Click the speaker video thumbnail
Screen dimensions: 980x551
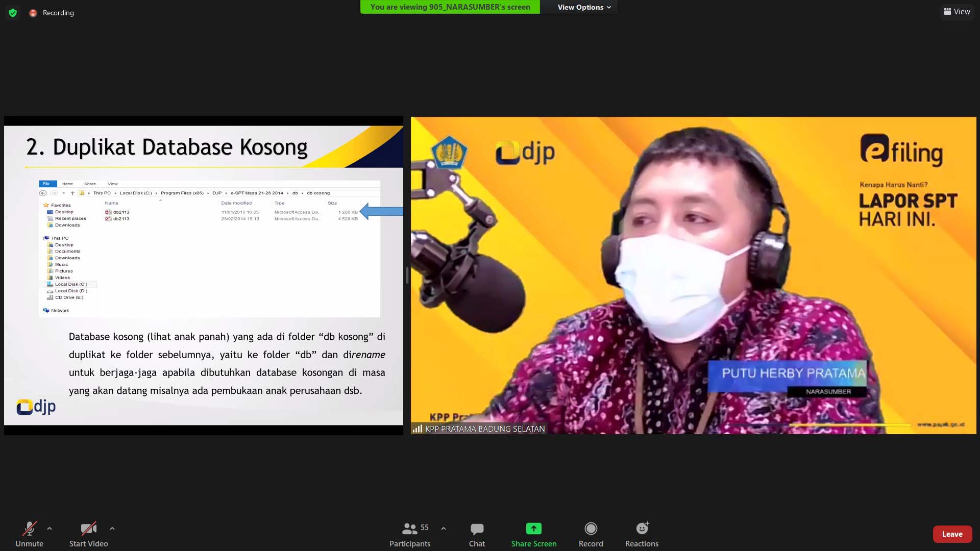(693, 275)
